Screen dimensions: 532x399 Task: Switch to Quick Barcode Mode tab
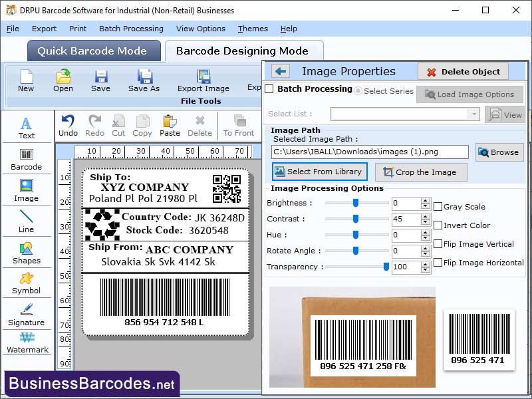[93, 51]
